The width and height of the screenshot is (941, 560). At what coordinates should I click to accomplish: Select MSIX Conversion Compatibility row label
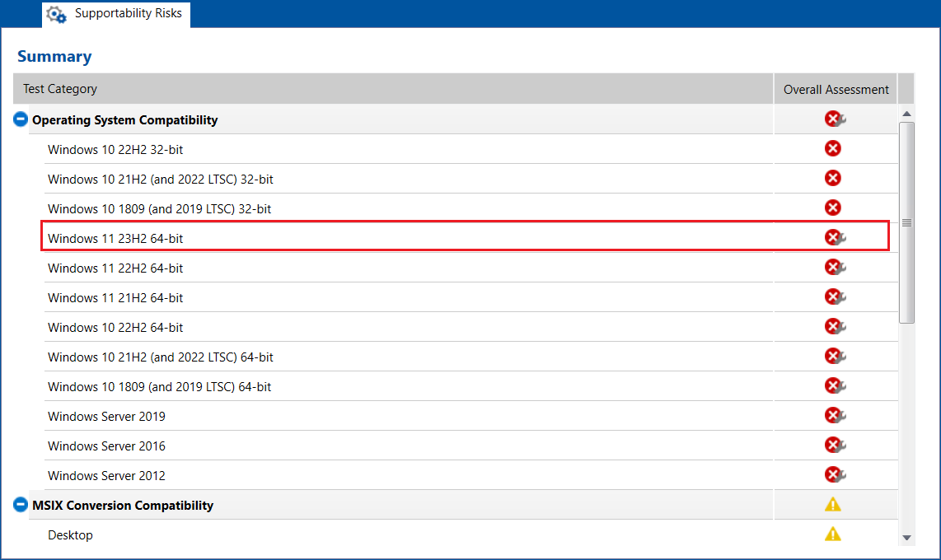(x=123, y=506)
